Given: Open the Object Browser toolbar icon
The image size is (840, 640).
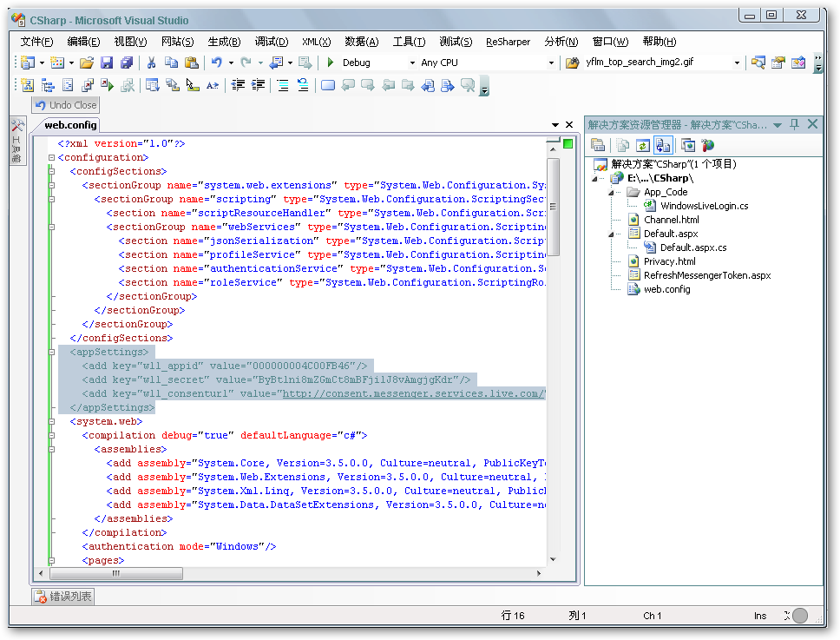Looking at the screenshot, I should pyautogui.click(x=798, y=63).
